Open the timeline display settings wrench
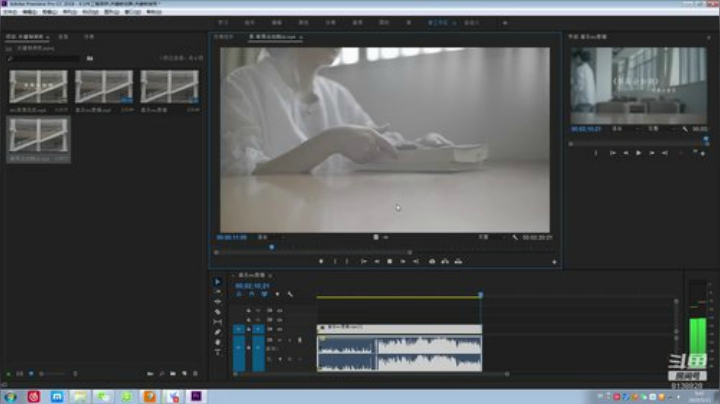The height and width of the screenshot is (404, 720). tap(290, 294)
